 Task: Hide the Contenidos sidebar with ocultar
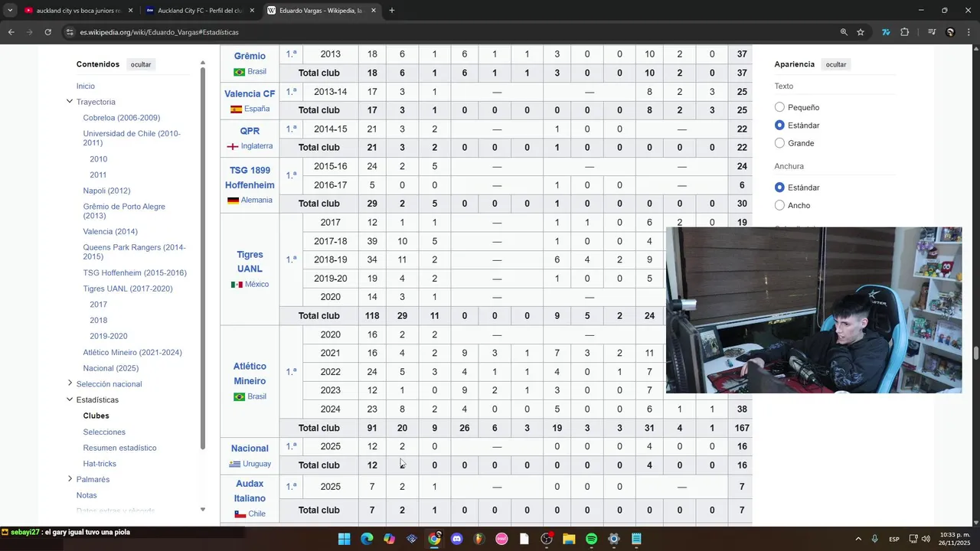(x=141, y=64)
